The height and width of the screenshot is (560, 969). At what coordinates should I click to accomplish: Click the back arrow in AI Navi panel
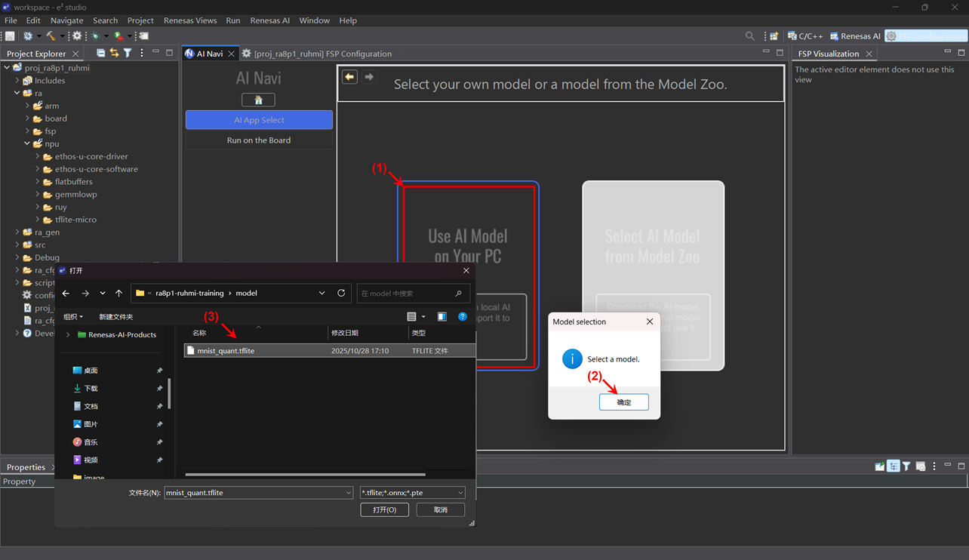(349, 76)
